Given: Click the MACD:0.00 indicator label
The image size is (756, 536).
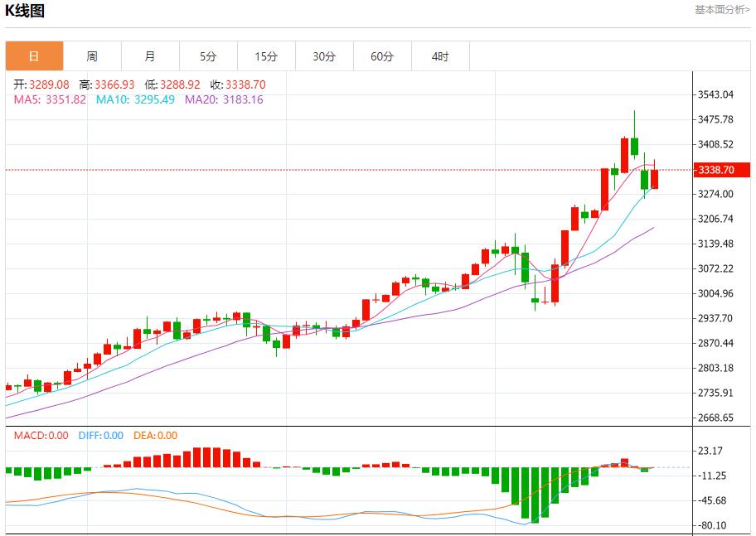Looking at the screenshot, I should (39, 436).
